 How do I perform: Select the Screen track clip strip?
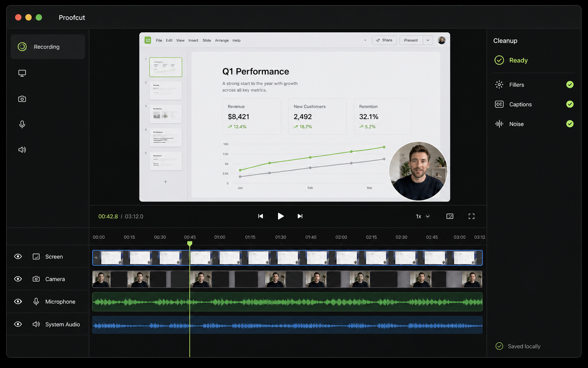click(x=287, y=258)
